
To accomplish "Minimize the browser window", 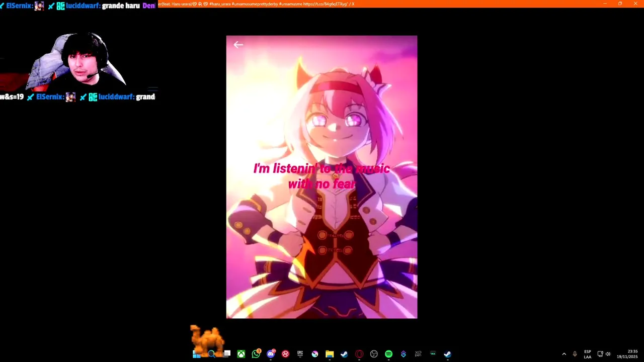I will click(605, 4).
